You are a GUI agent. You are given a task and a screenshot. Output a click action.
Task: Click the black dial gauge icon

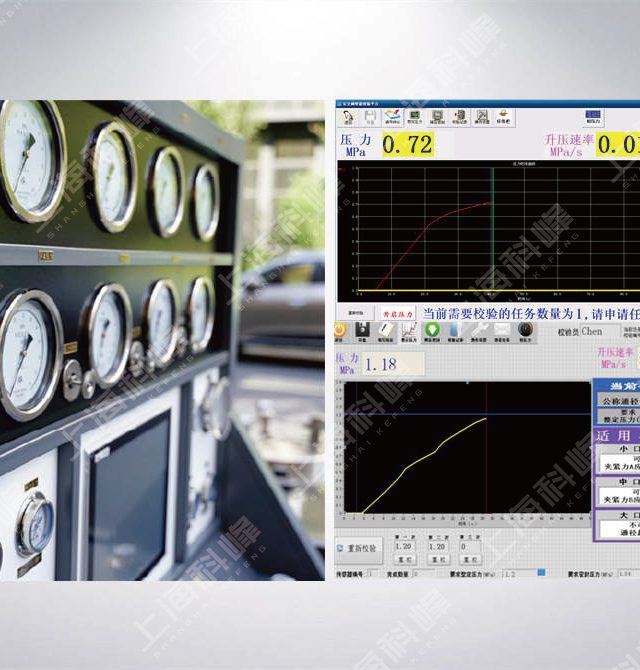pyautogui.click(x=525, y=329)
